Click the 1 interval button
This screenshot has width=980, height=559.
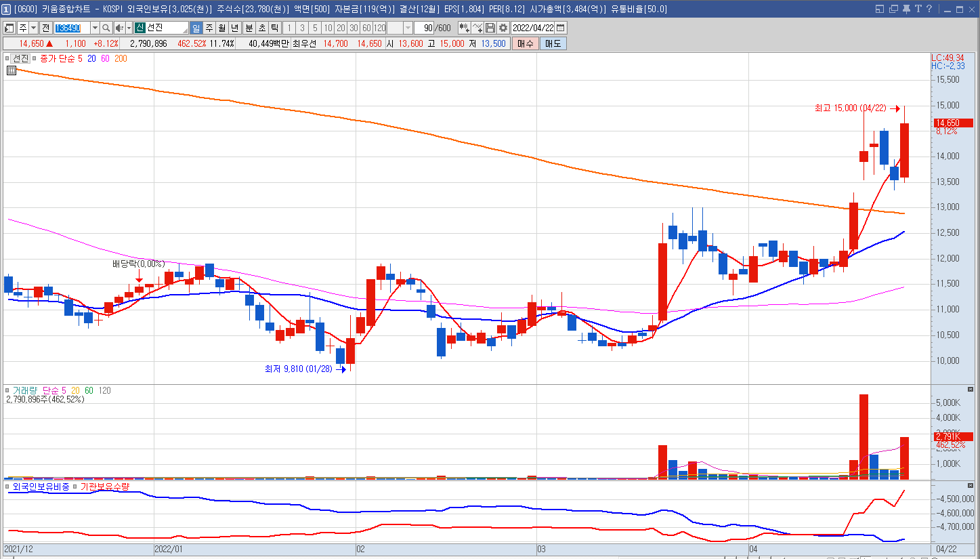[289, 28]
